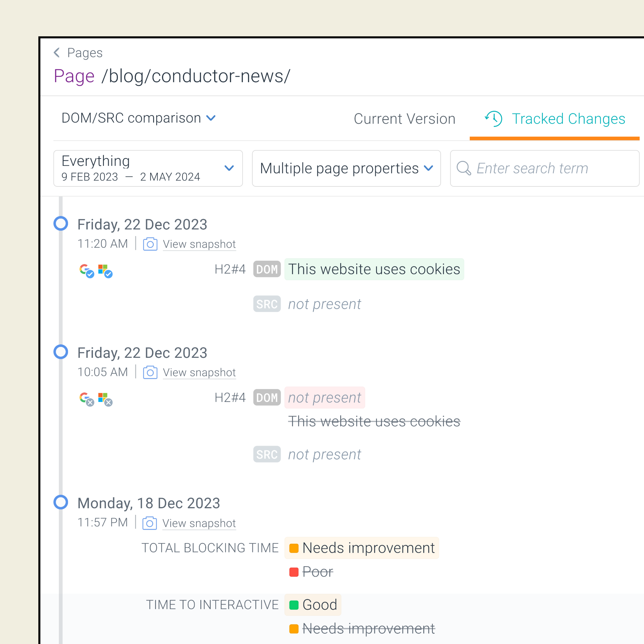Open View snapshot link for 11:20 AM entry
The height and width of the screenshot is (644, 644).
(x=199, y=244)
